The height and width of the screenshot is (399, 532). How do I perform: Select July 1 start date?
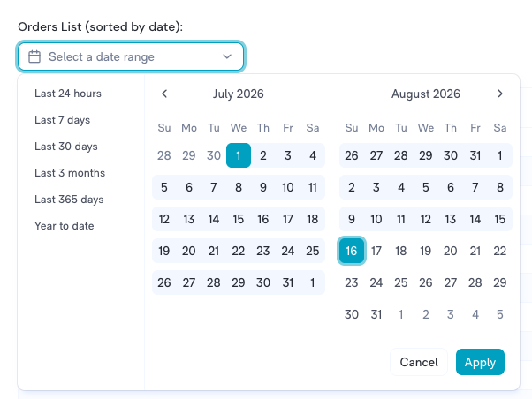[x=239, y=155]
